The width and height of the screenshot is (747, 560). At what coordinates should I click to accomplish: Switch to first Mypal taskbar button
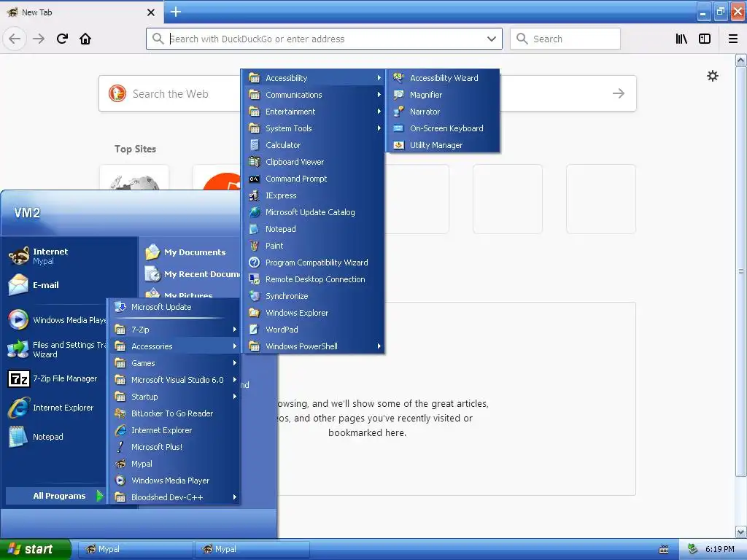coord(135,549)
